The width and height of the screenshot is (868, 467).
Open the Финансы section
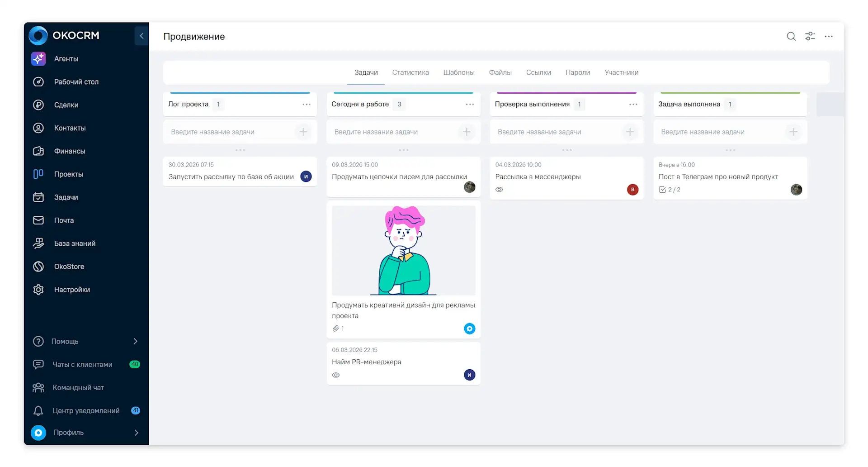click(70, 151)
